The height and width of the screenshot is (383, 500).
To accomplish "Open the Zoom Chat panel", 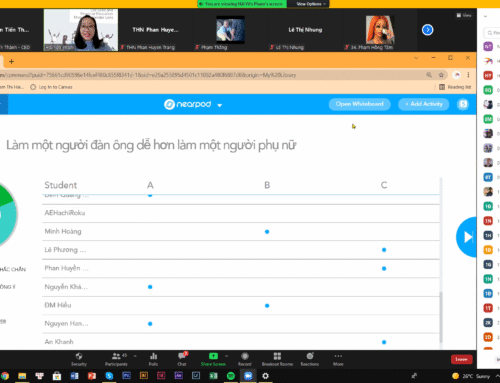I will coord(182,359).
